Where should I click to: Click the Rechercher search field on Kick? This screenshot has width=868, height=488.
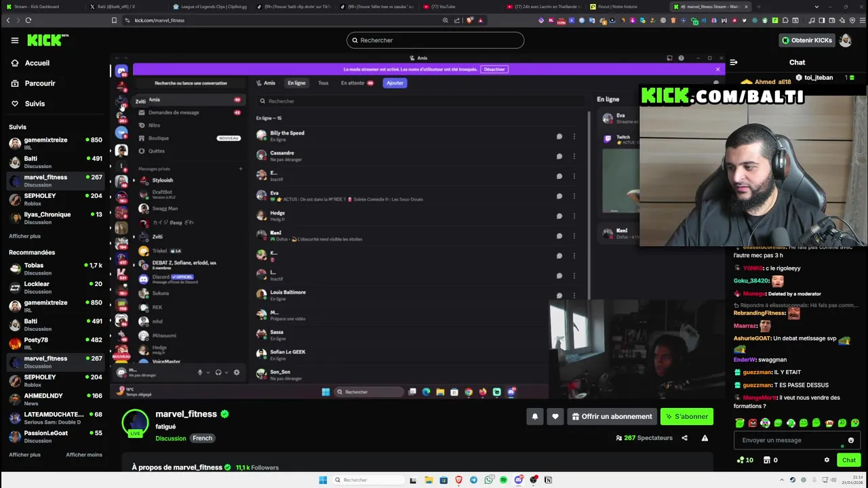click(435, 40)
